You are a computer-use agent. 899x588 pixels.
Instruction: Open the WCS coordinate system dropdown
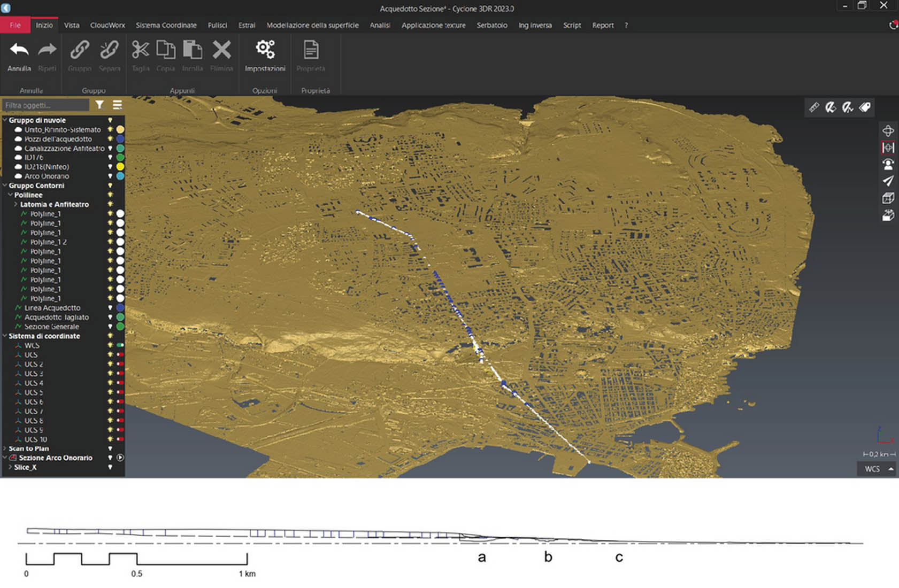coord(877,469)
